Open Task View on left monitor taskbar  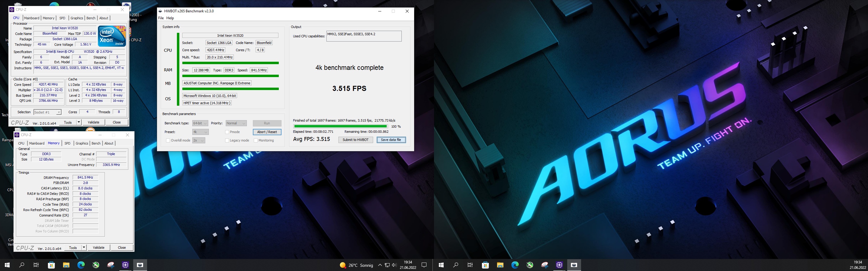pos(36,265)
